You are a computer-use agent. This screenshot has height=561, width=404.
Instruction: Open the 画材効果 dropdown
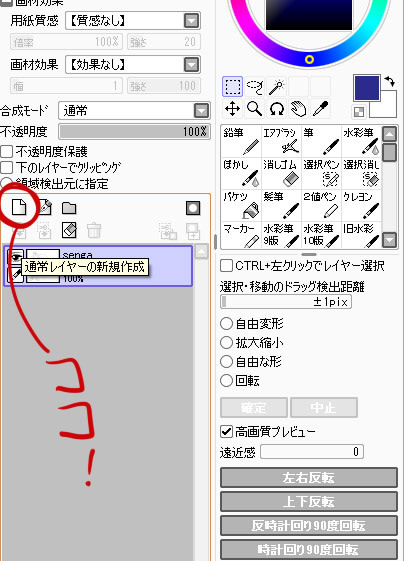pos(133,65)
